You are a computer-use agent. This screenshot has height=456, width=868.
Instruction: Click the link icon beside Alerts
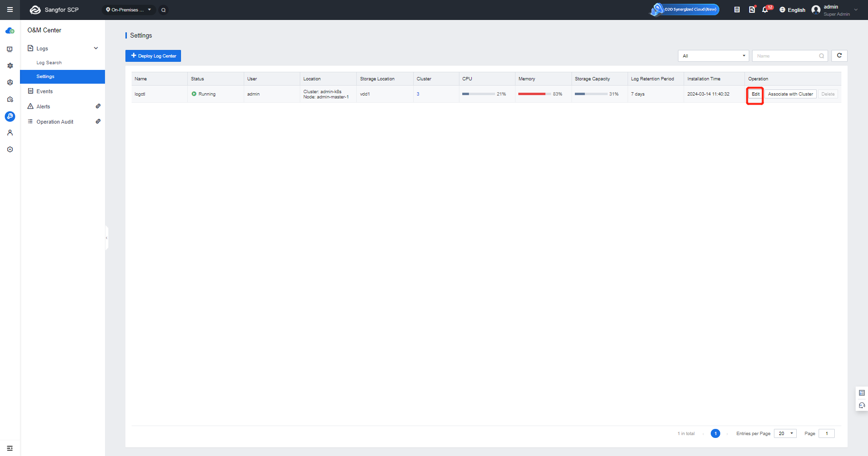point(98,106)
